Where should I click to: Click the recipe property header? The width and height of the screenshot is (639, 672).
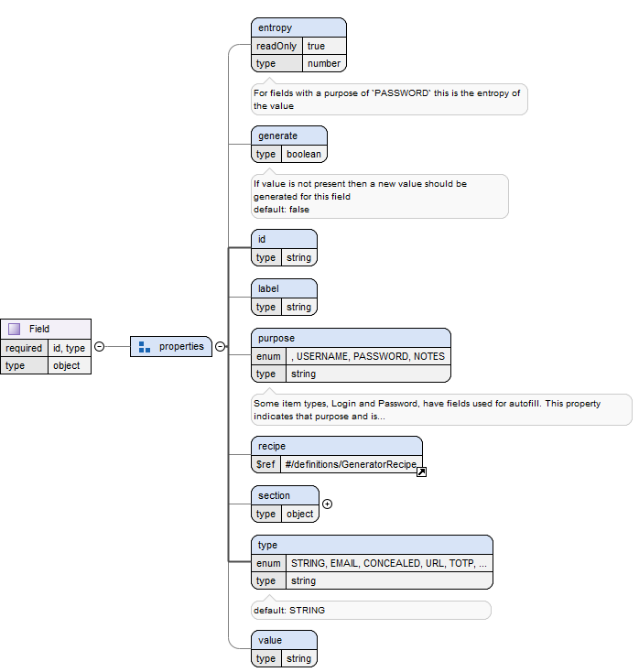336,446
